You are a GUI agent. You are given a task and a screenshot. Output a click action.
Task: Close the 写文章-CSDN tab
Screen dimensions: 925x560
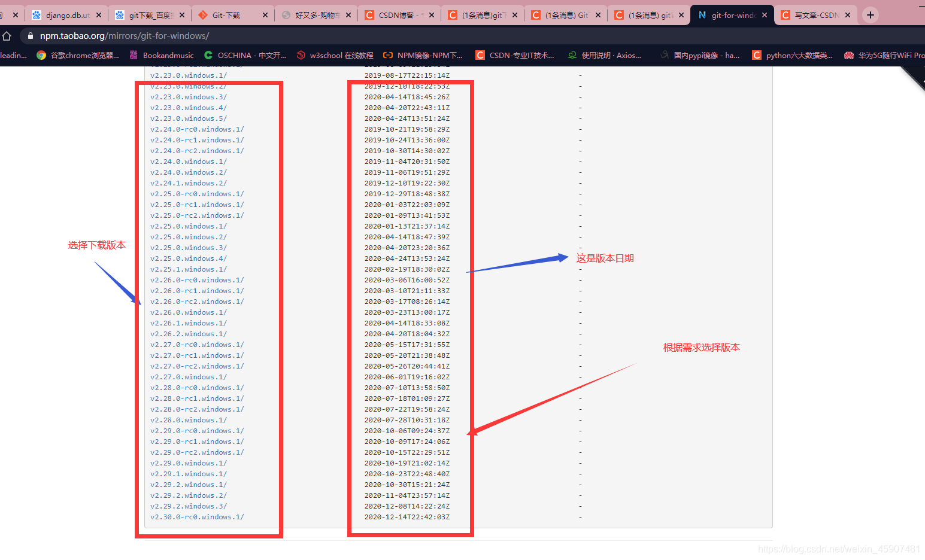tap(848, 15)
